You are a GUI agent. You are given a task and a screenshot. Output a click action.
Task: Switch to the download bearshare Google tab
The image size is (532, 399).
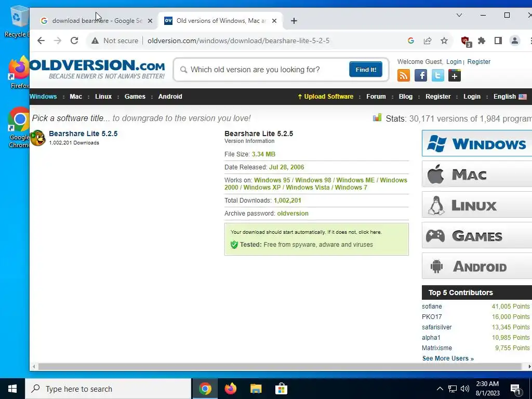(x=96, y=21)
